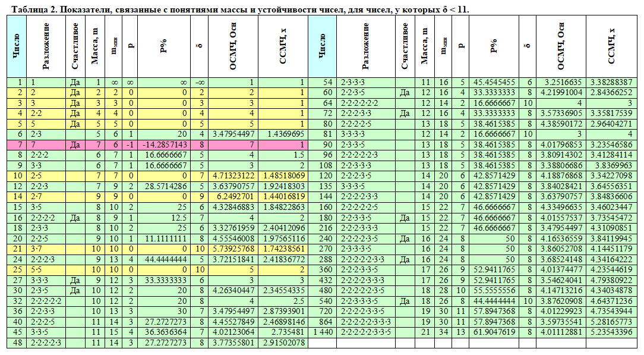Click the cell 2.40412096
This screenshot has height=355, width=644.
click(x=283, y=228)
